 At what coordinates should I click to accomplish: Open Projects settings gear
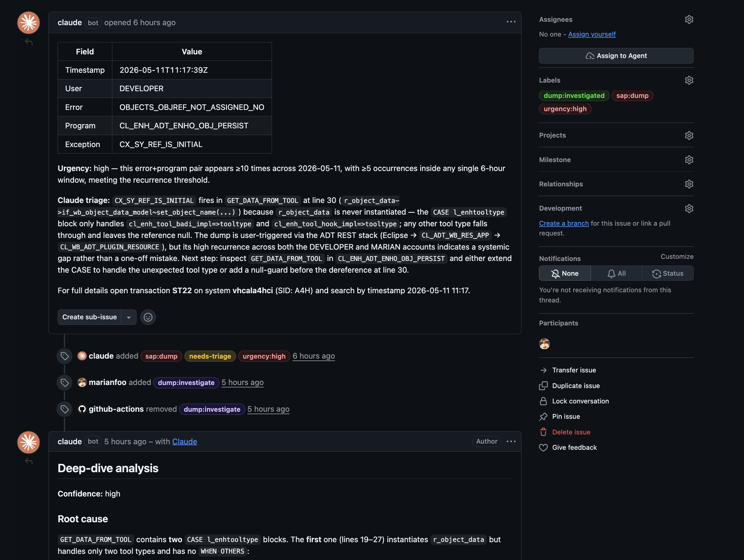pyautogui.click(x=689, y=135)
